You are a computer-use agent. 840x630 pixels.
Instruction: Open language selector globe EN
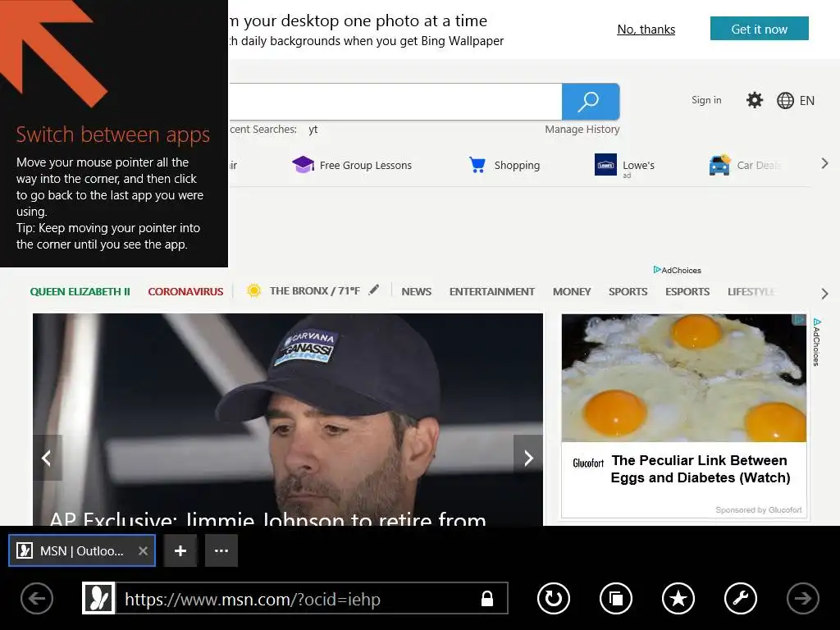(796, 101)
